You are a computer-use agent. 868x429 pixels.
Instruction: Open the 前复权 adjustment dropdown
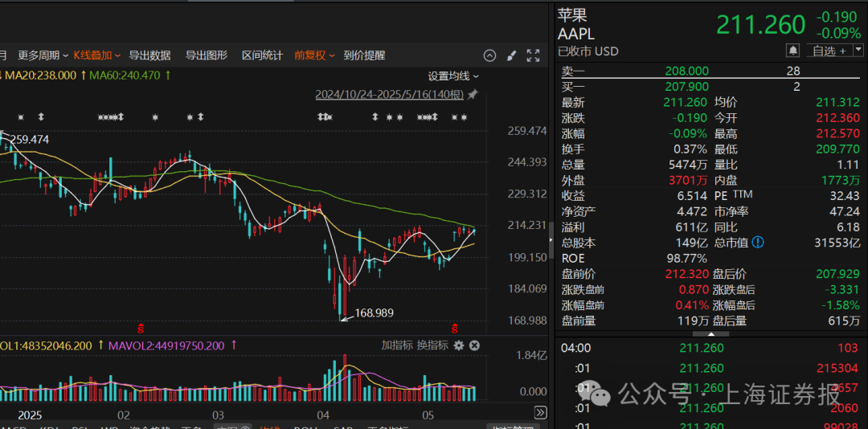pos(314,55)
